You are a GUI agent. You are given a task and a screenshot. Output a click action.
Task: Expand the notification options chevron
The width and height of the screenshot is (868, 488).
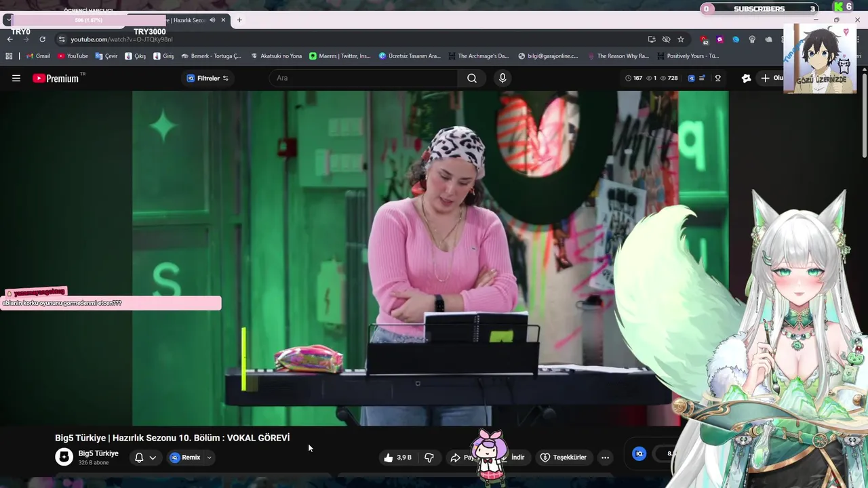tap(153, 457)
